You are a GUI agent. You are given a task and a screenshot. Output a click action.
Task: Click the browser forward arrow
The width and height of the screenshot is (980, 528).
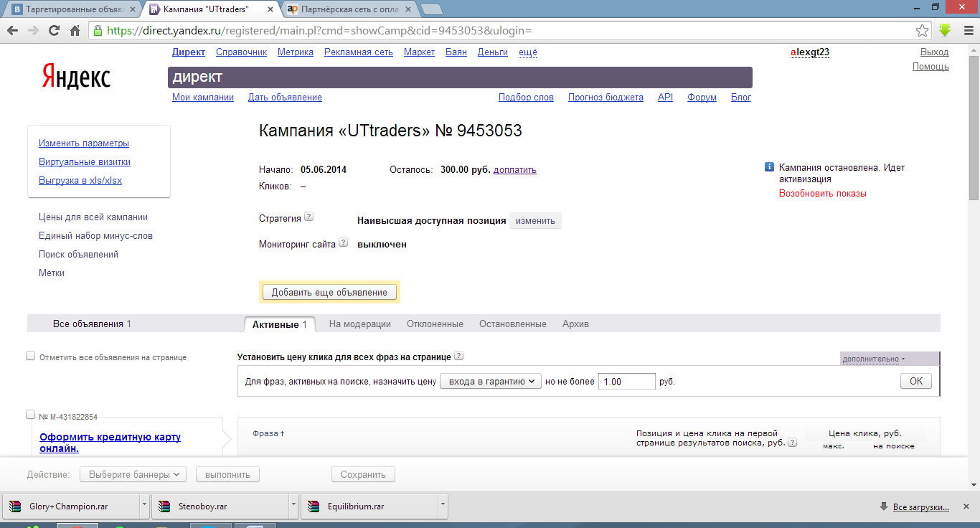33,31
